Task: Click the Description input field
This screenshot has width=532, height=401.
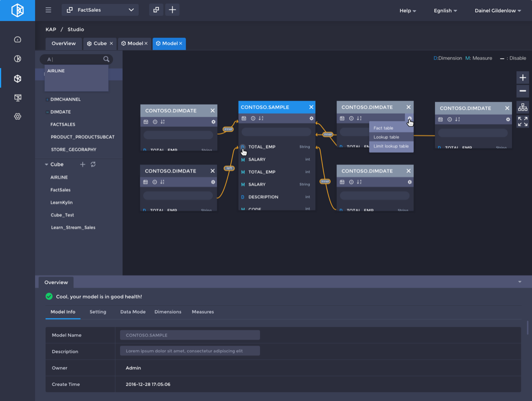Action: point(190,351)
